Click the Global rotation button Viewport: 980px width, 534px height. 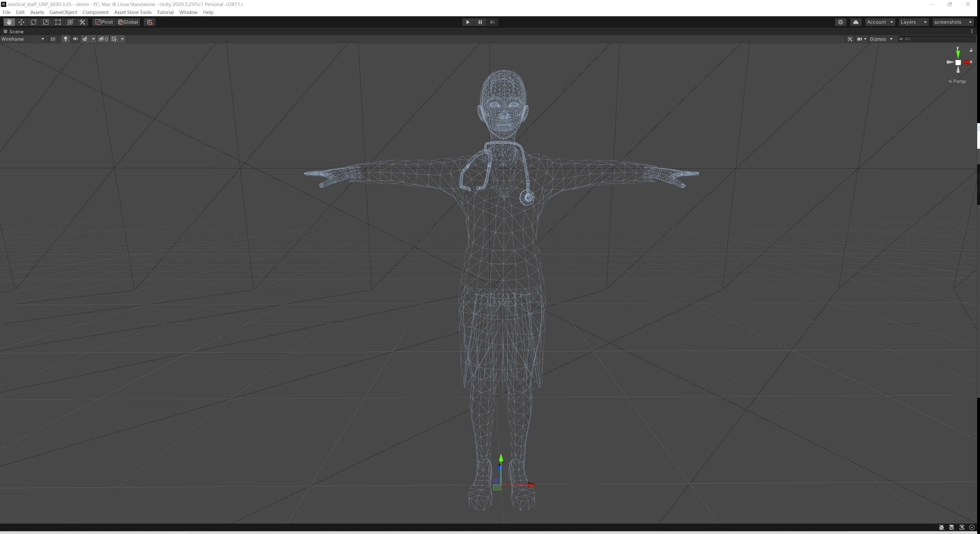[x=128, y=22]
